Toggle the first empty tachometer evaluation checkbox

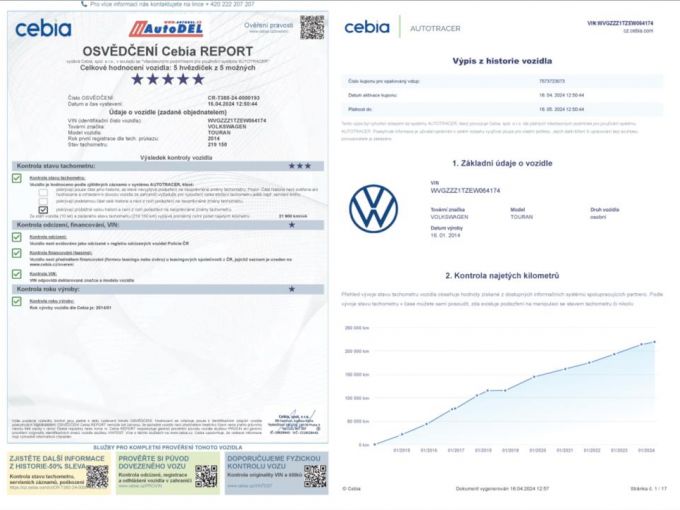(x=43, y=192)
